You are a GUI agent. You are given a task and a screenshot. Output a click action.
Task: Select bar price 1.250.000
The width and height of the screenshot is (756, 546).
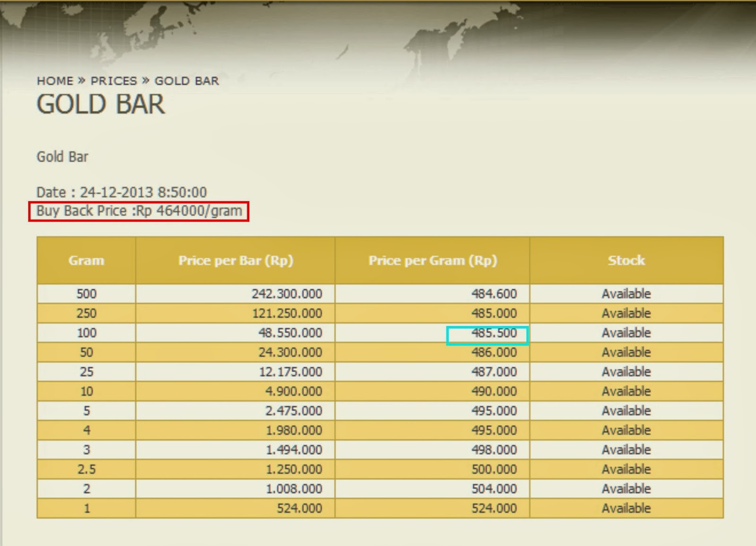294,469
